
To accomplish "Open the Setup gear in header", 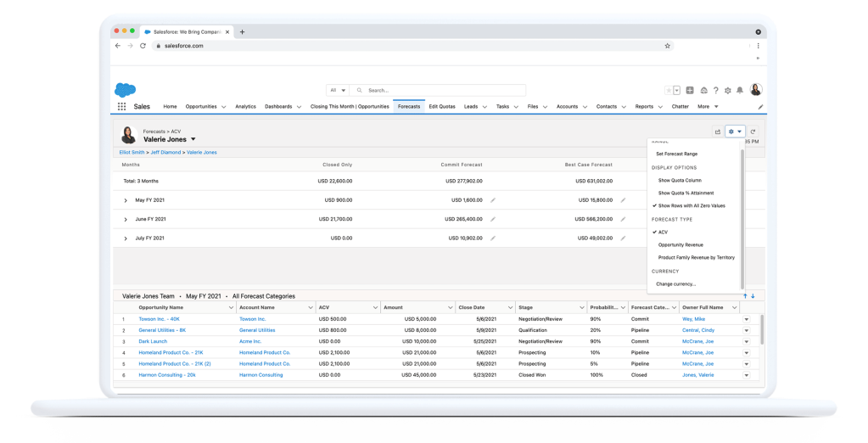I will pyautogui.click(x=727, y=90).
